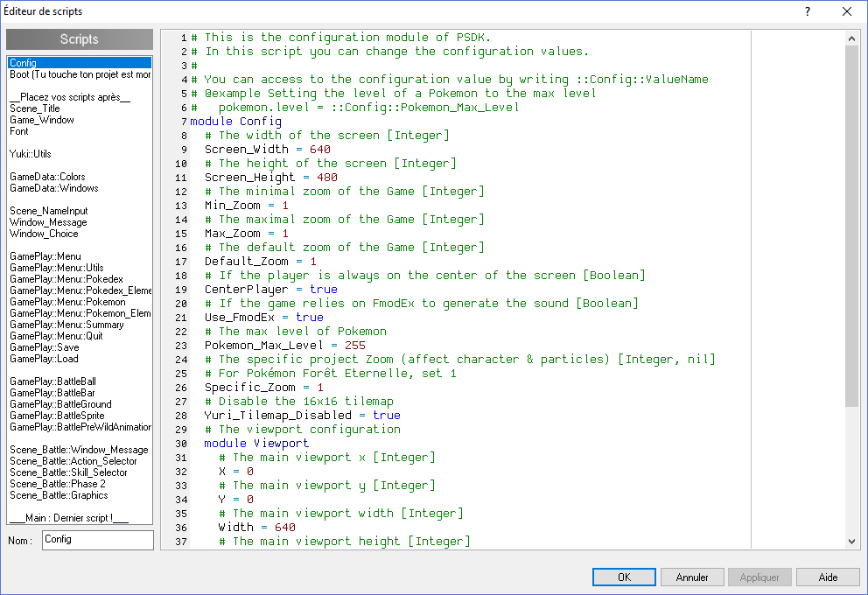The width and height of the screenshot is (868, 595).
Task: Open help with the Aide button
Action: [x=828, y=577]
